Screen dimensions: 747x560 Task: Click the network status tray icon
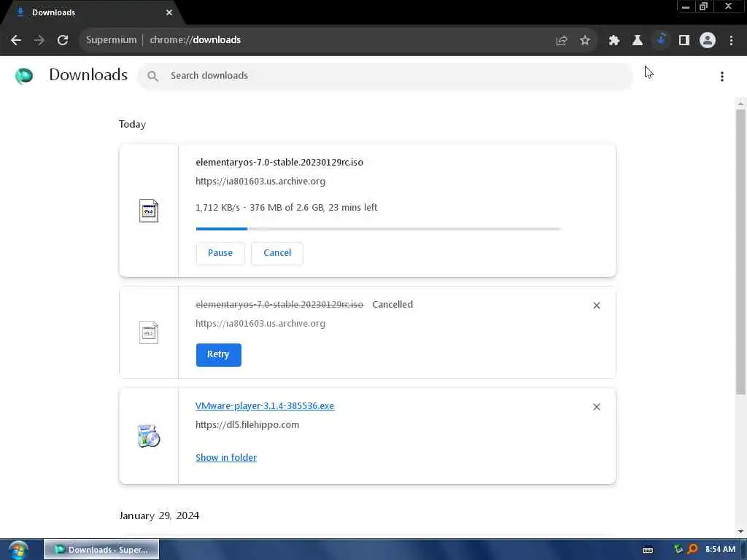678,550
